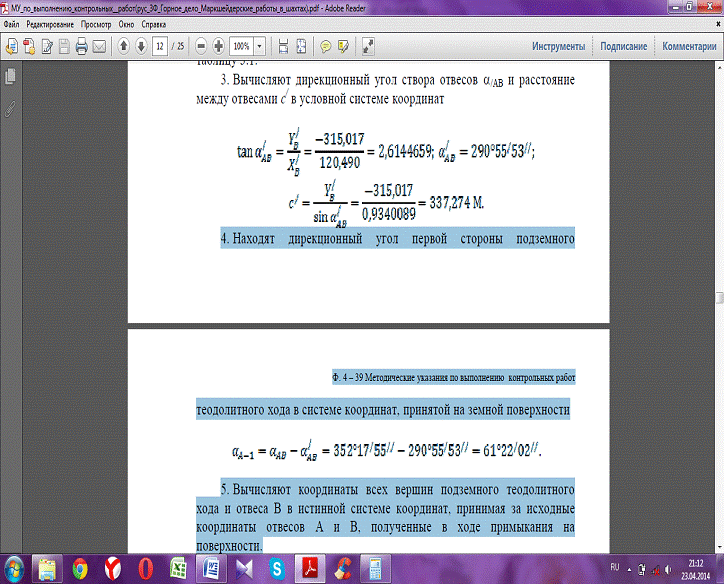Image resolution: width=724 pixels, height=584 pixels.
Task: Go to next page with the down arrow
Action: coord(141,46)
